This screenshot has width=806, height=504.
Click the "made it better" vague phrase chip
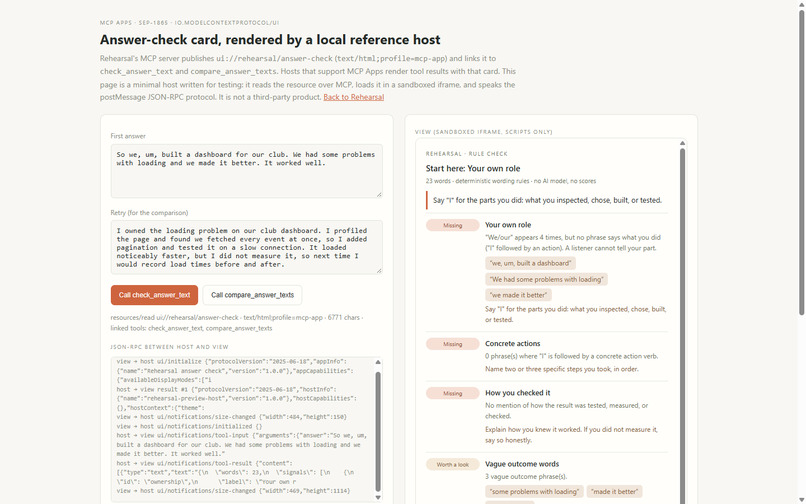click(x=615, y=492)
